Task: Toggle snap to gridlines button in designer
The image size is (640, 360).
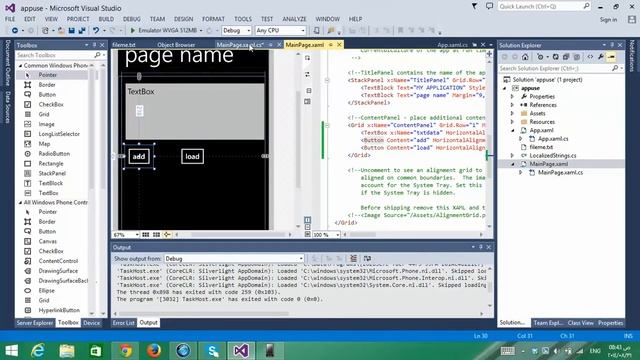Action: click(156, 235)
